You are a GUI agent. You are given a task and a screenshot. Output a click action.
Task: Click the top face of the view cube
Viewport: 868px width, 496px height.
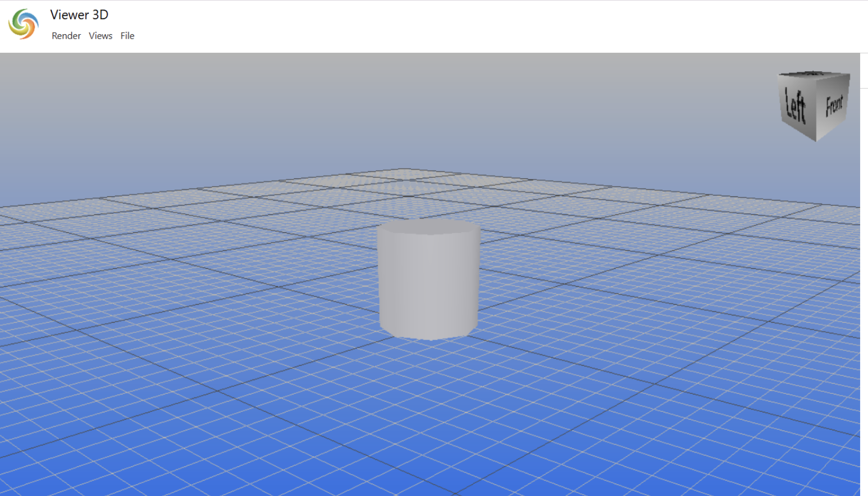tap(814, 74)
